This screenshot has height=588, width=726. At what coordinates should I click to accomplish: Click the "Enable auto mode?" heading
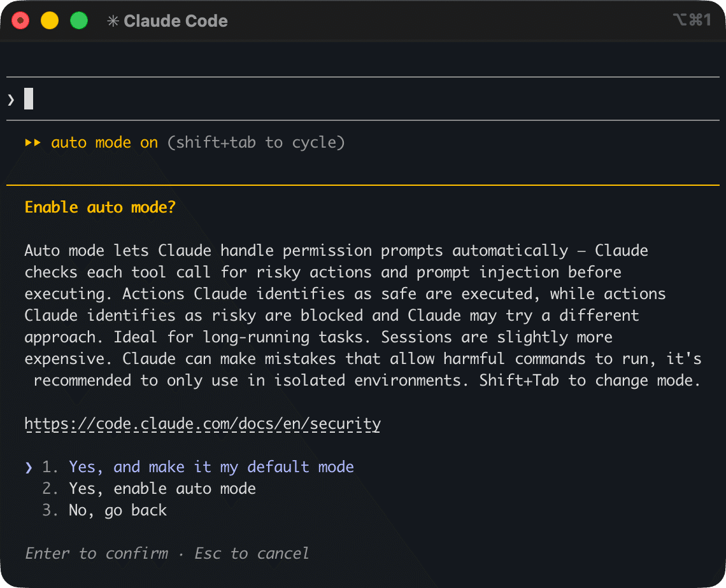point(100,207)
